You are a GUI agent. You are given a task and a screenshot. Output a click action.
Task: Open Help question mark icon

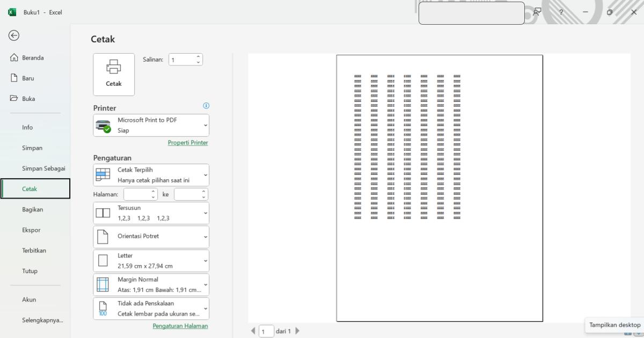tap(561, 12)
